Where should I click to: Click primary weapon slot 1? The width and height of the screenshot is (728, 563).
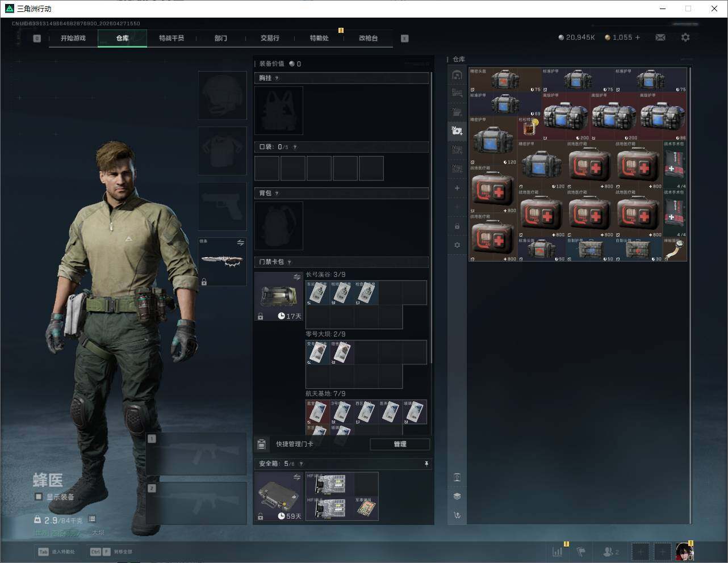[x=196, y=454]
